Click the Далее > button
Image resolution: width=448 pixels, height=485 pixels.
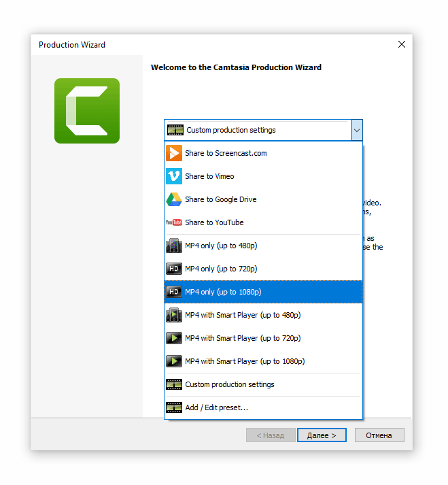tap(322, 435)
